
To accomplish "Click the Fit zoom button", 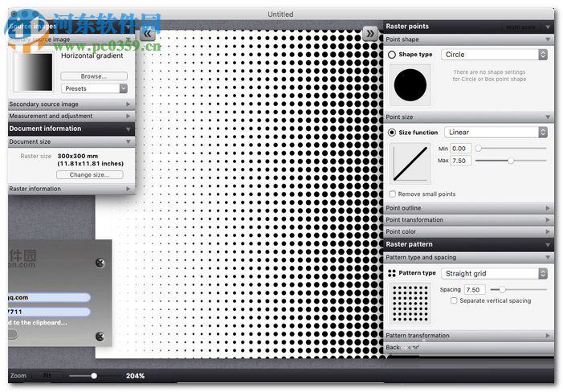I will 47,376.
